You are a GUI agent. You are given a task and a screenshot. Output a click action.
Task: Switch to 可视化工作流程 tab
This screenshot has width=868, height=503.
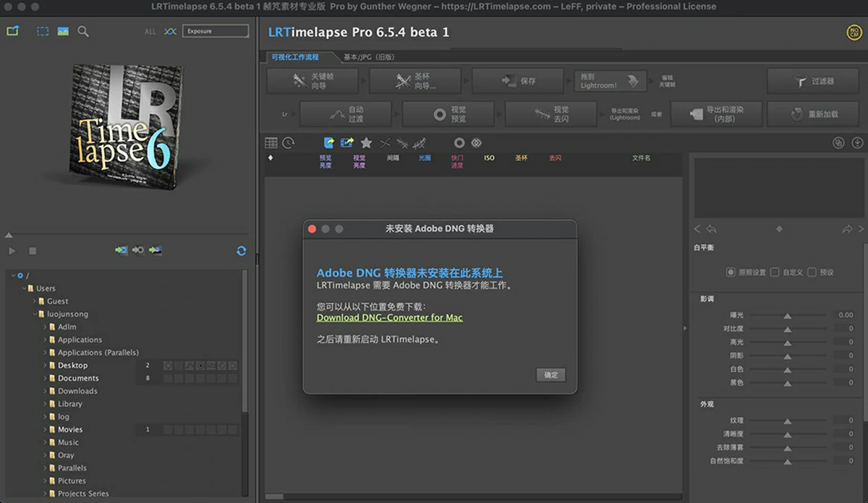tap(295, 56)
